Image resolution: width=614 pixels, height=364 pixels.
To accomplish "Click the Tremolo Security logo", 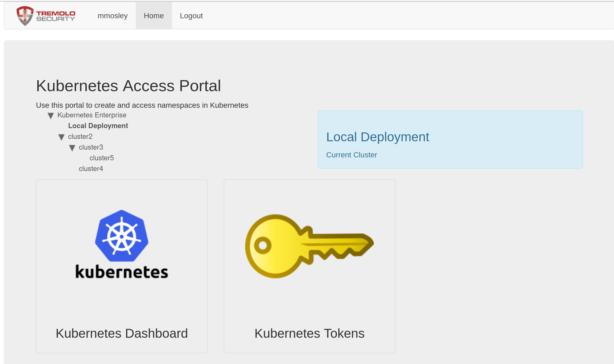I will point(46,16).
